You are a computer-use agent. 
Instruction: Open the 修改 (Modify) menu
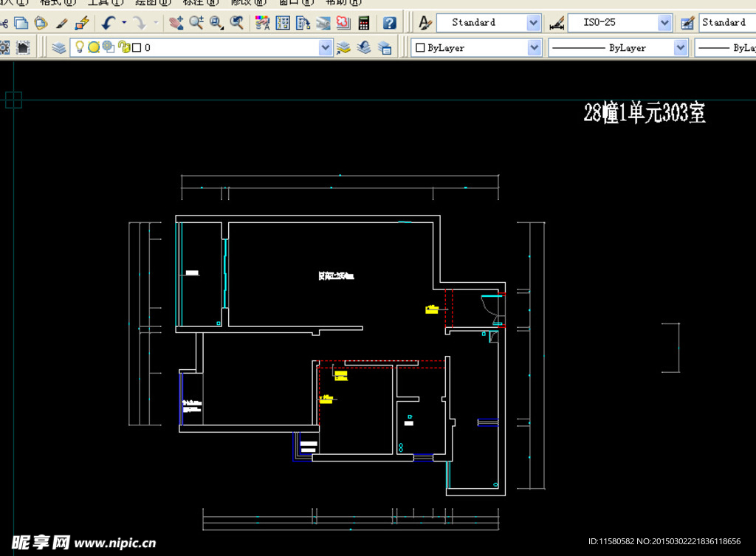[248, 2]
